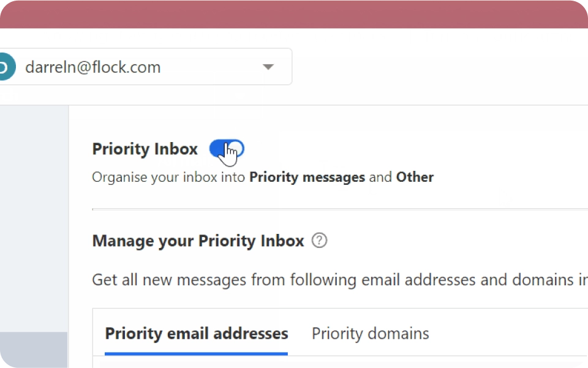The image size is (588, 368).
Task: Turn off the Priority Inbox toggle
Action: 227,149
